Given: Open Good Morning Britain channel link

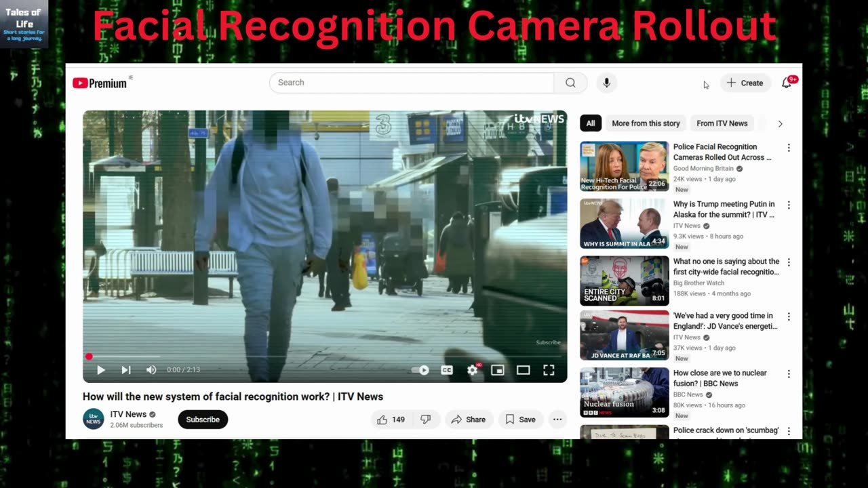Looking at the screenshot, I should point(704,169).
